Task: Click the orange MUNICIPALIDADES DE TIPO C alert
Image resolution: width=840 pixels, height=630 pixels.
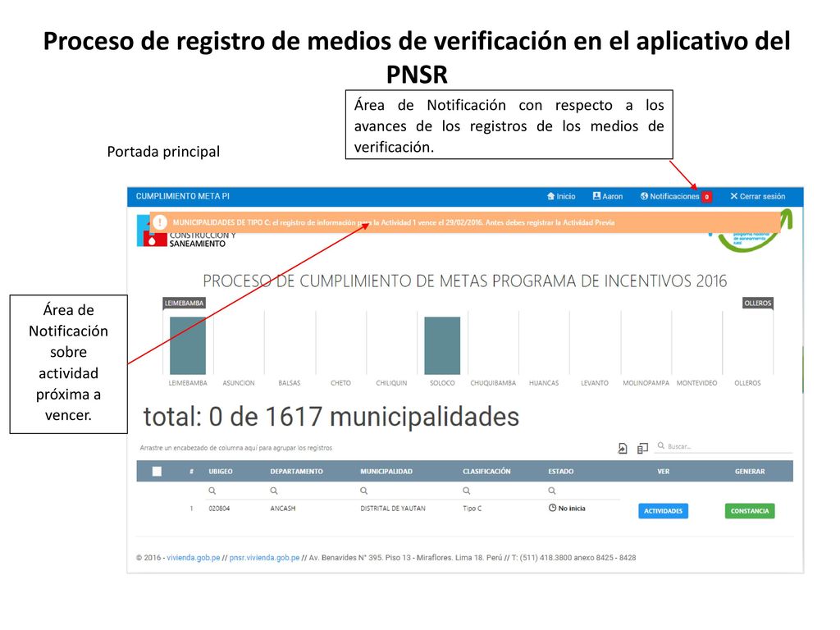Action: tap(465, 222)
